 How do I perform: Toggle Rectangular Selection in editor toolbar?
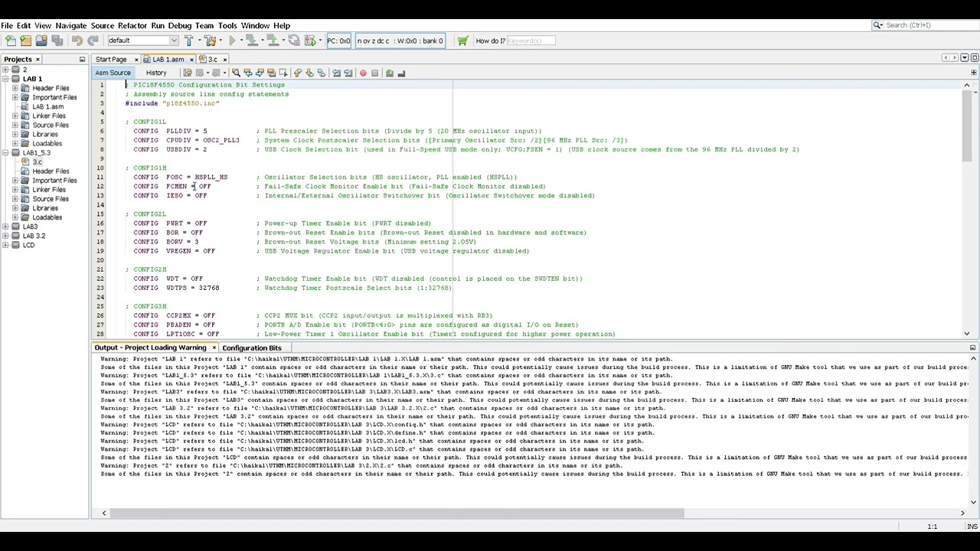(283, 73)
